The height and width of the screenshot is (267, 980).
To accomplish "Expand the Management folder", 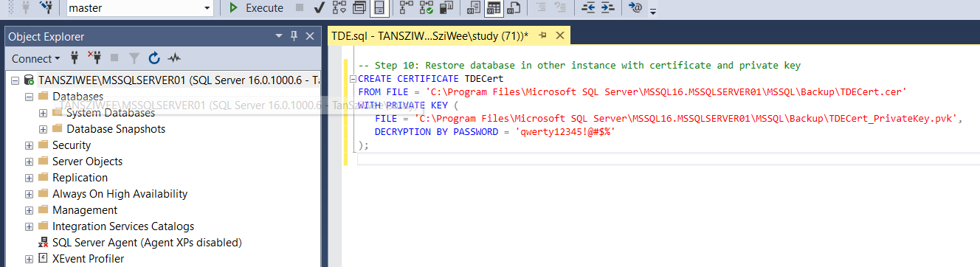I will pyautogui.click(x=30, y=210).
